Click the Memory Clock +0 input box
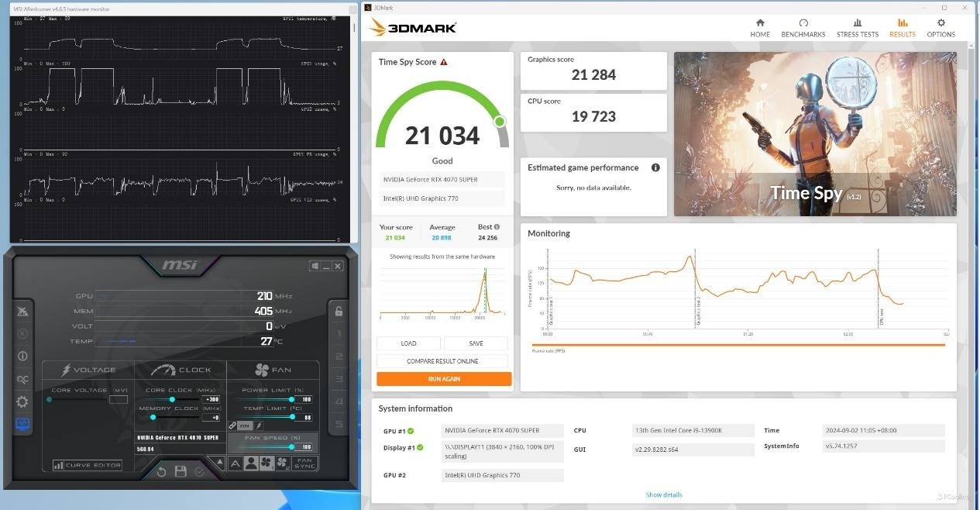 (x=211, y=417)
